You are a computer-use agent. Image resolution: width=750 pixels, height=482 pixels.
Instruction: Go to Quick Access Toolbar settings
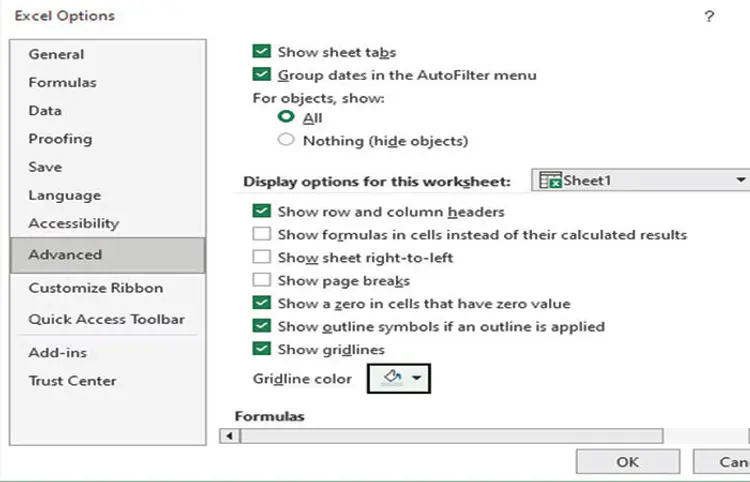106,319
